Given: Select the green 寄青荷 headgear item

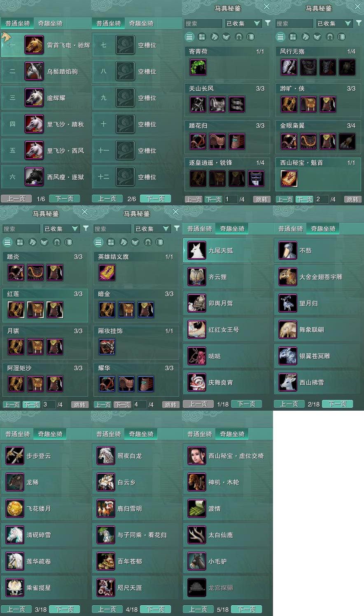Looking at the screenshot, I should [x=198, y=67].
